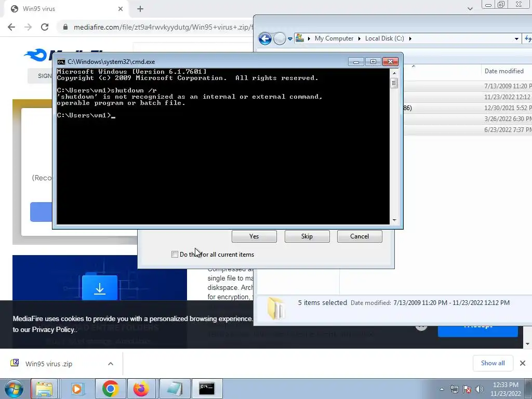Click folder icon in Explorer details pane

[275, 308]
